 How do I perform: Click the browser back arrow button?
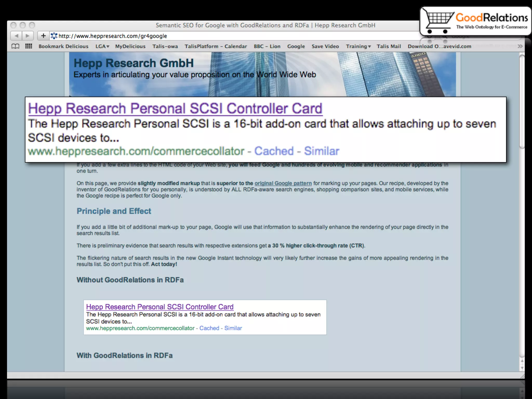[x=16, y=36]
